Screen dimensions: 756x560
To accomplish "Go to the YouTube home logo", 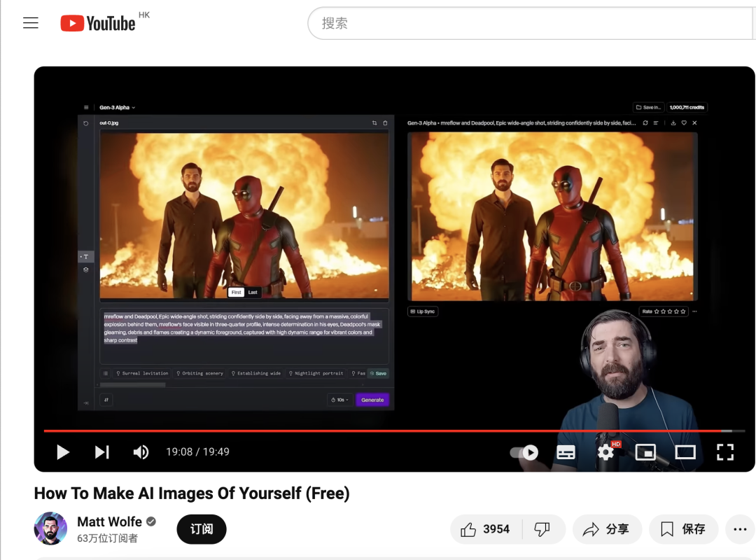I will [98, 23].
